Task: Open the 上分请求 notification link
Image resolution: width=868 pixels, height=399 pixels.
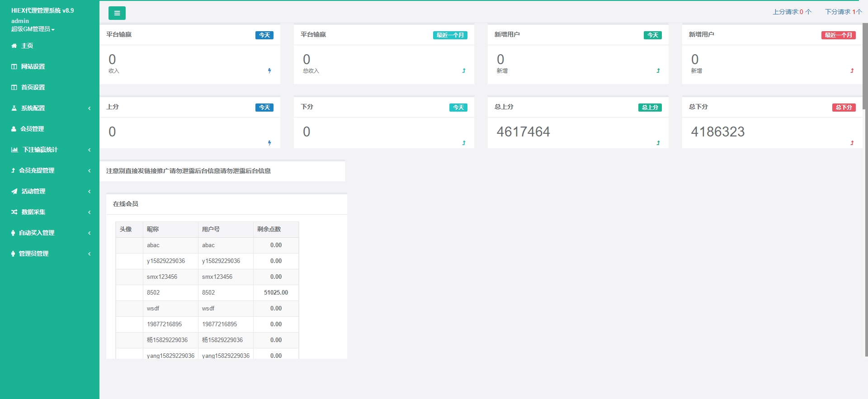Action: point(792,12)
